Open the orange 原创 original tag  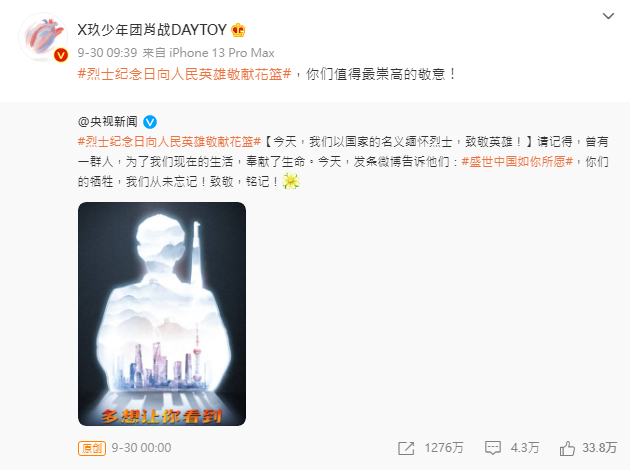[x=92, y=448]
